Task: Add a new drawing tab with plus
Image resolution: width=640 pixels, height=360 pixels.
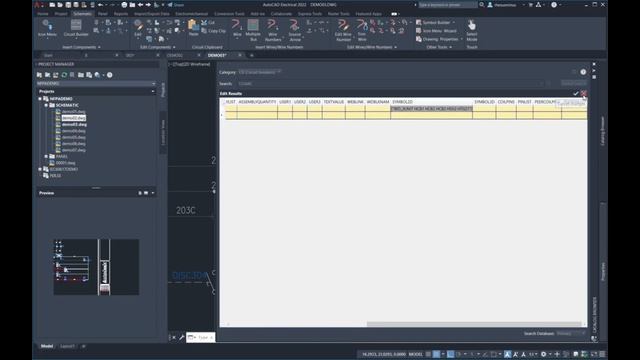Action: point(251,55)
